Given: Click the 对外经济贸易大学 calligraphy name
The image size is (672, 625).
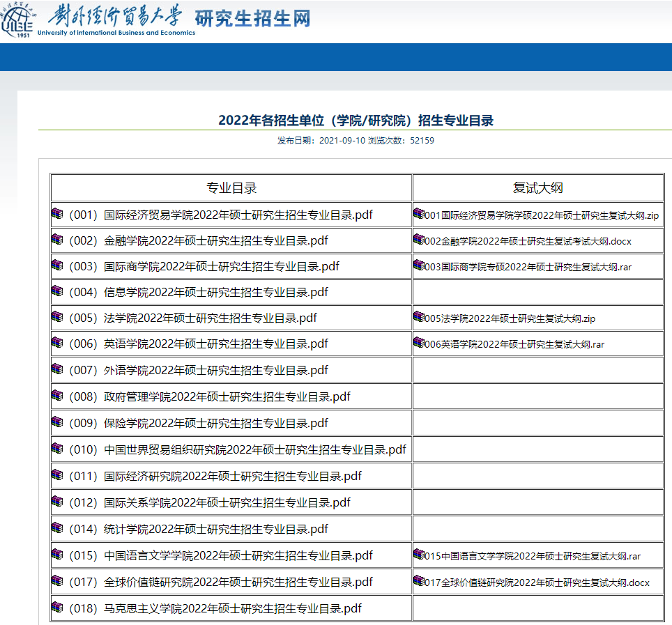Looking at the screenshot, I should click(x=115, y=15).
